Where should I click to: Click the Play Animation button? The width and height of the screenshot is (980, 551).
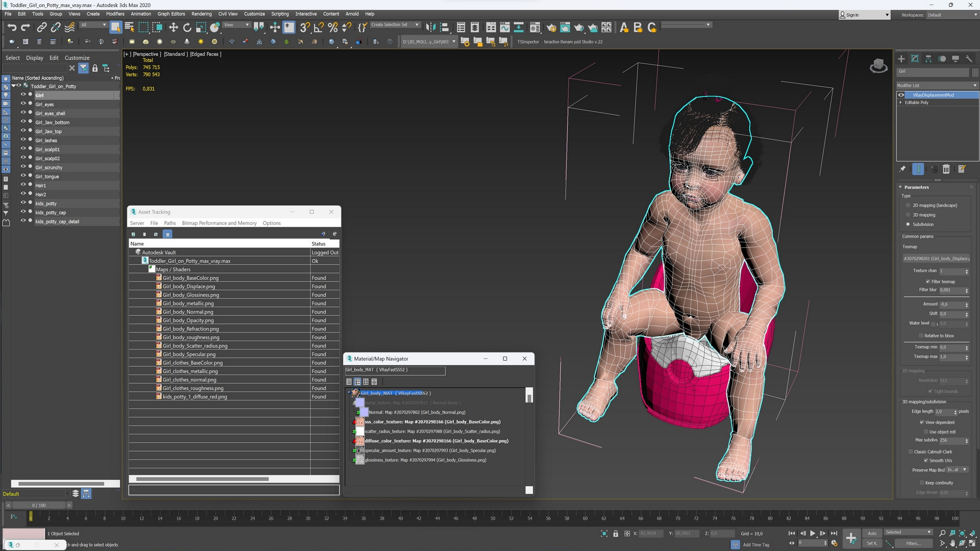point(812,533)
